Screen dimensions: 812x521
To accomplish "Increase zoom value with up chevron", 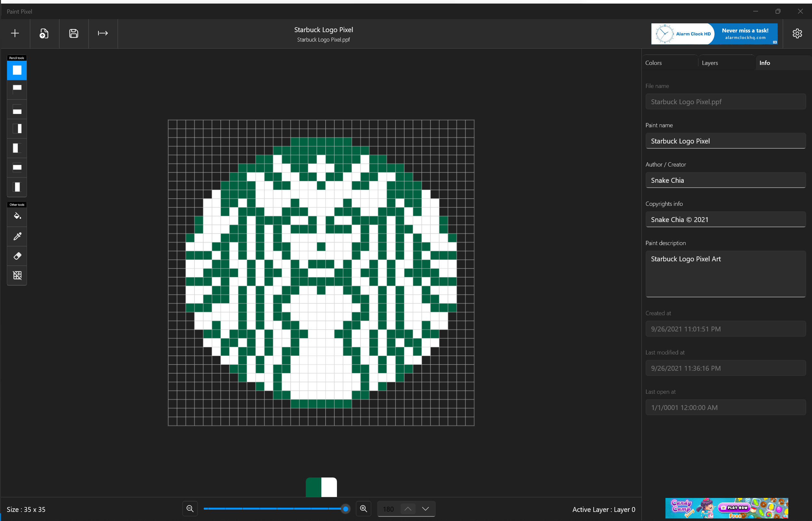I will pyautogui.click(x=408, y=508).
